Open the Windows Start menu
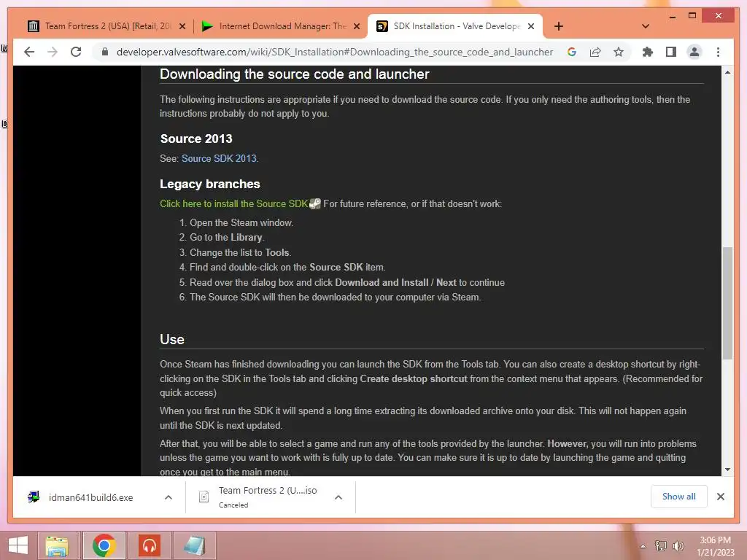 pyautogui.click(x=18, y=545)
